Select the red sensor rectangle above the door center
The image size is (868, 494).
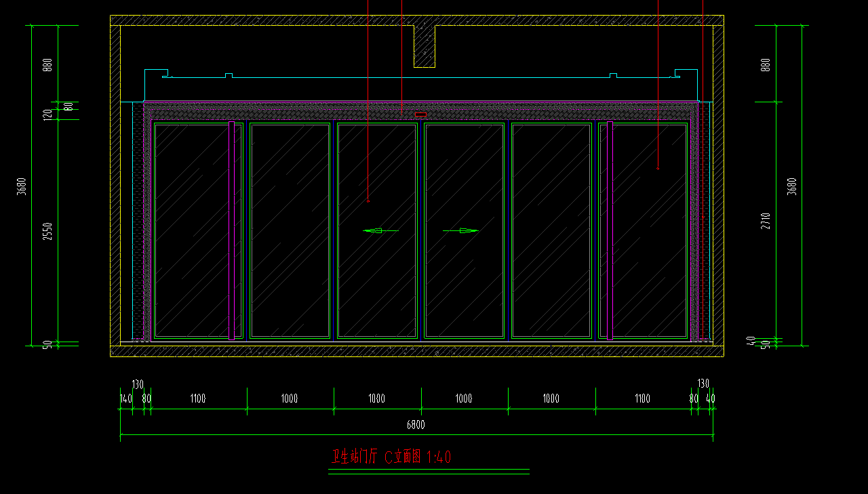tap(421, 114)
